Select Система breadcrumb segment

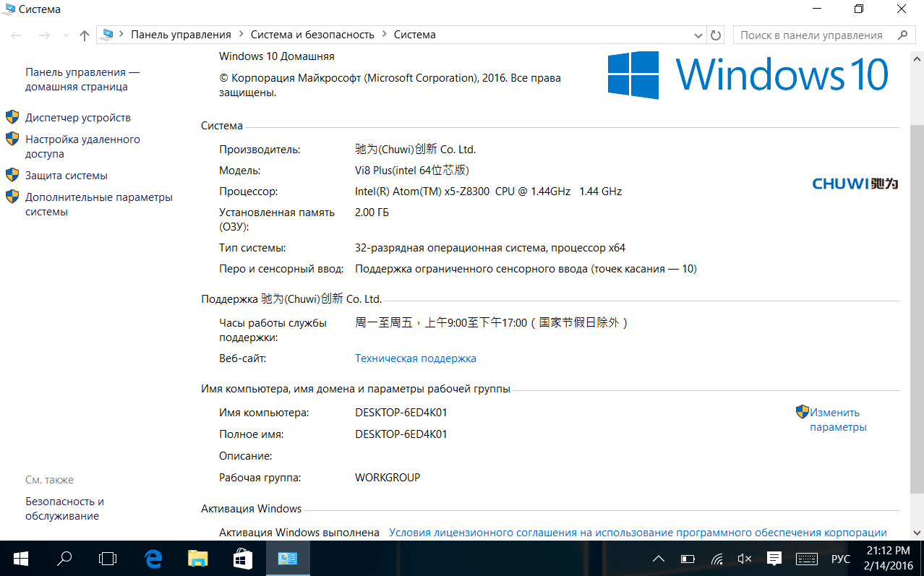tap(415, 35)
